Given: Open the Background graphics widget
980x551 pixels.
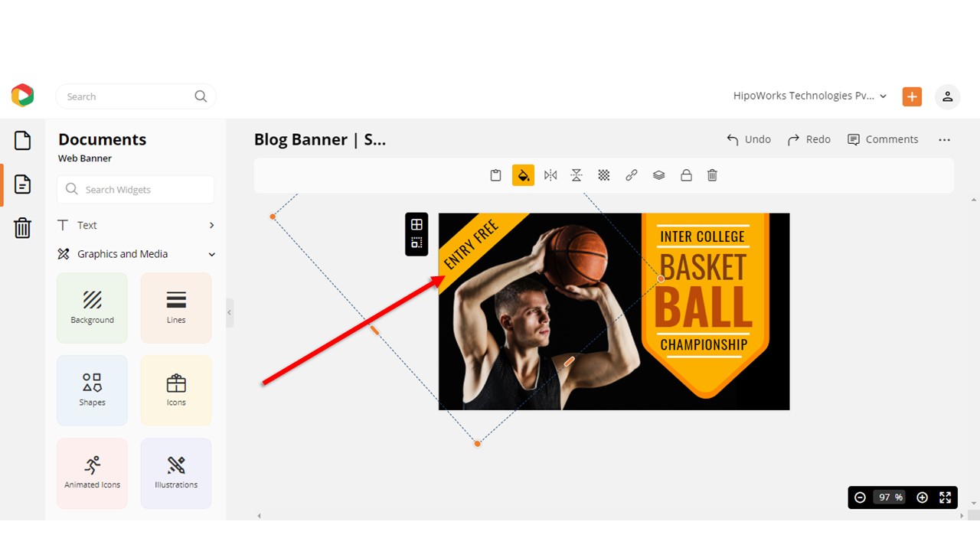Looking at the screenshot, I should pyautogui.click(x=92, y=308).
